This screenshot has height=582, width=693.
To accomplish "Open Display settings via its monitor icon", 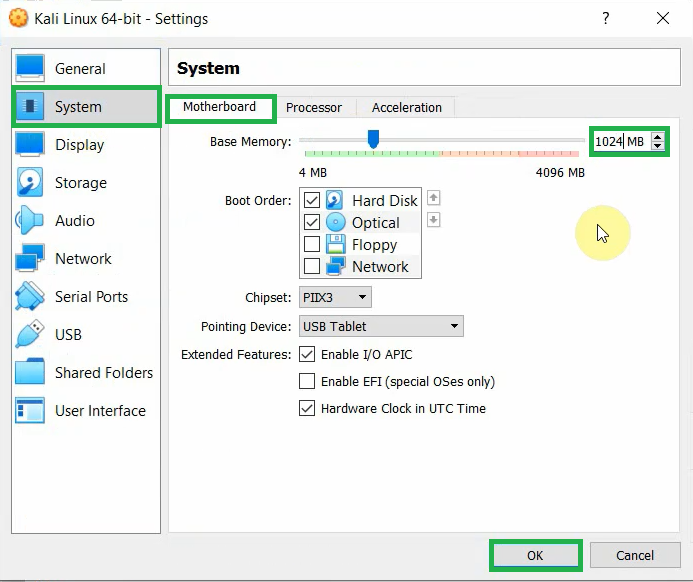I will (x=30, y=144).
